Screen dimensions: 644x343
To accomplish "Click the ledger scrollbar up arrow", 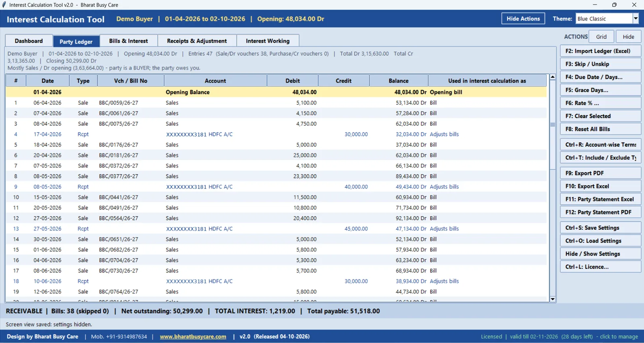I will click(x=553, y=77).
